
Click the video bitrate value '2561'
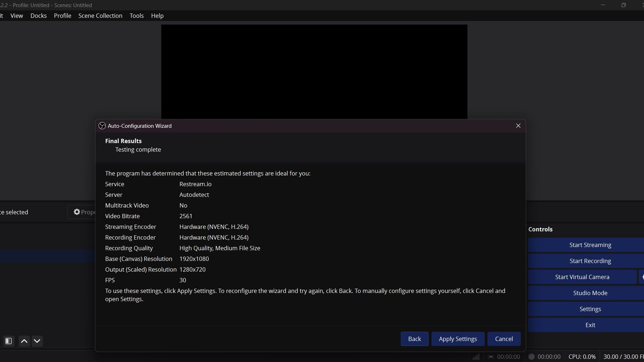click(x=186, y=216)
